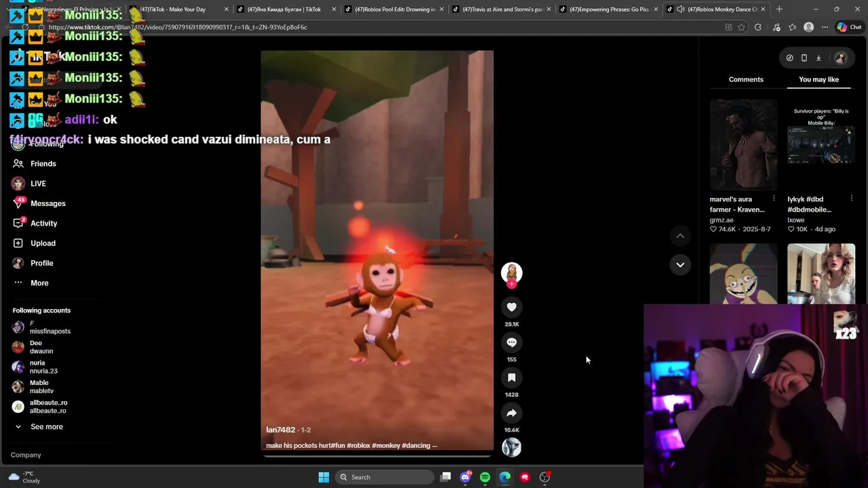Image resolution: width=868 pixels, height=488 pixels.
Task: Open Profile in the sidebar
Action: point(41,263)
